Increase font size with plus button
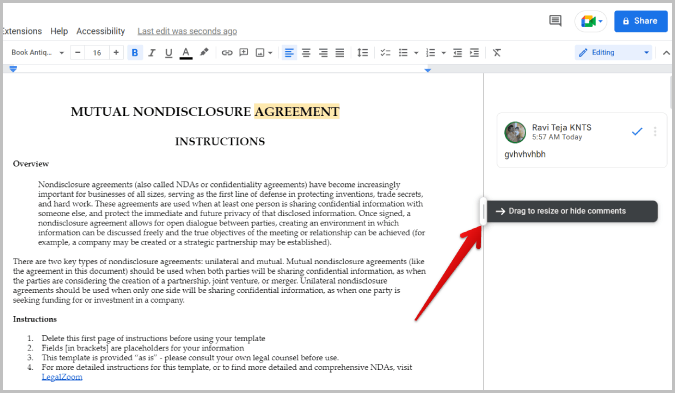This screenshot has width=675, height=393. 116,53
